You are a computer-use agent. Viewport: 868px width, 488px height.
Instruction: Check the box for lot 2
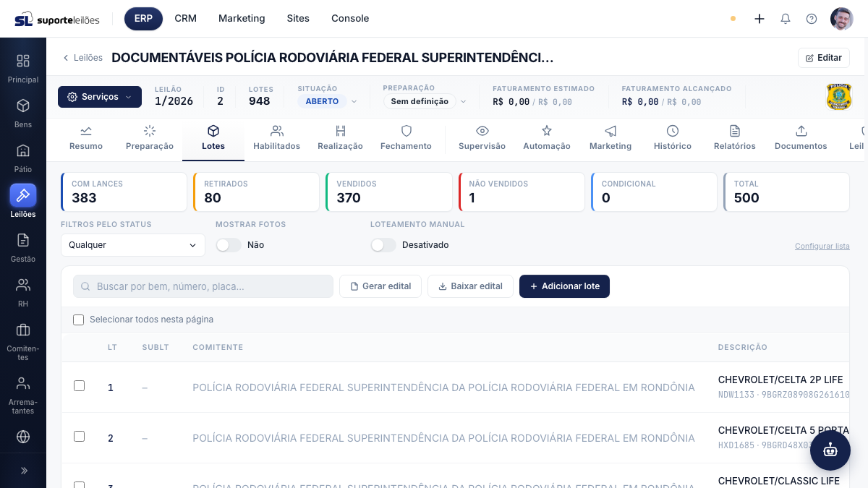80,437
